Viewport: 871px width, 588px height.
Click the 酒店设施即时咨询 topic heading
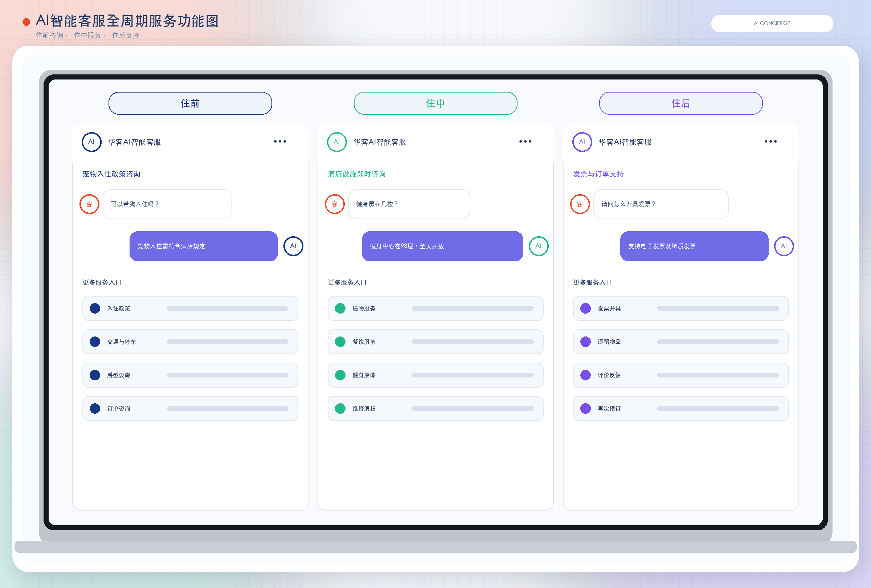click(356, 174)
